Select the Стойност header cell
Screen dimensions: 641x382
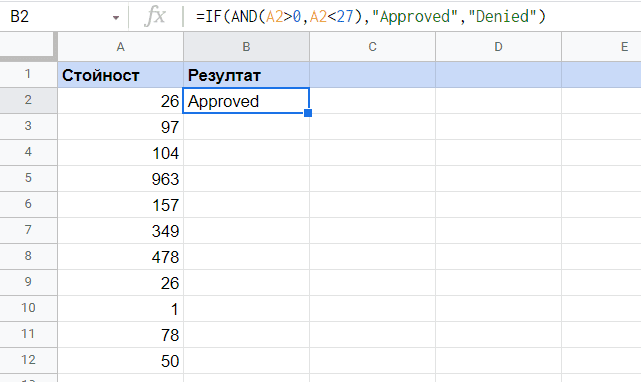tap(121, 75)
